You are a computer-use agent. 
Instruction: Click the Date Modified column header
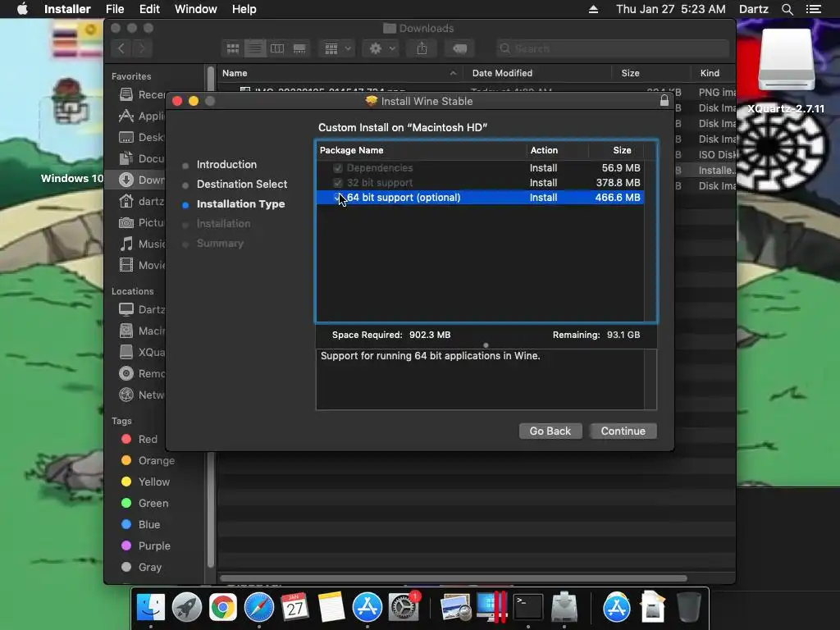point(536,73)
